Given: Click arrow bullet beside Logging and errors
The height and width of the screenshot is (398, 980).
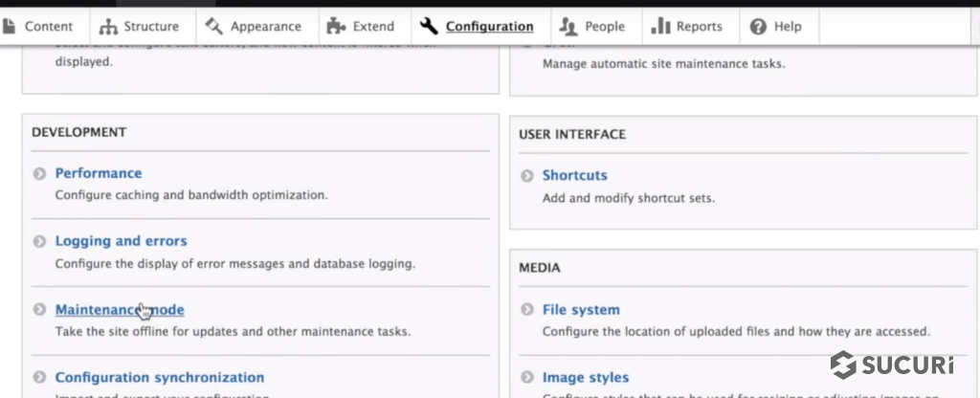Looking at the screenshot, I should (x=39, y=242).
